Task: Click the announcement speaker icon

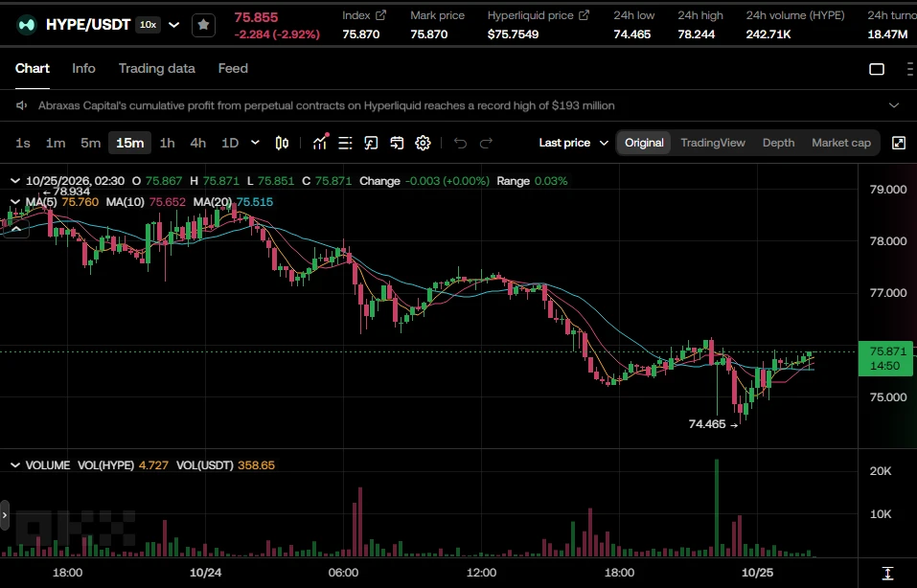Action: click(x=22, y=105)
